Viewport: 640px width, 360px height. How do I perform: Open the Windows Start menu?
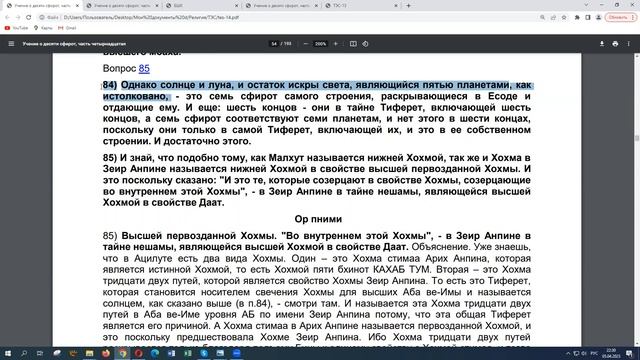point(7,353)
